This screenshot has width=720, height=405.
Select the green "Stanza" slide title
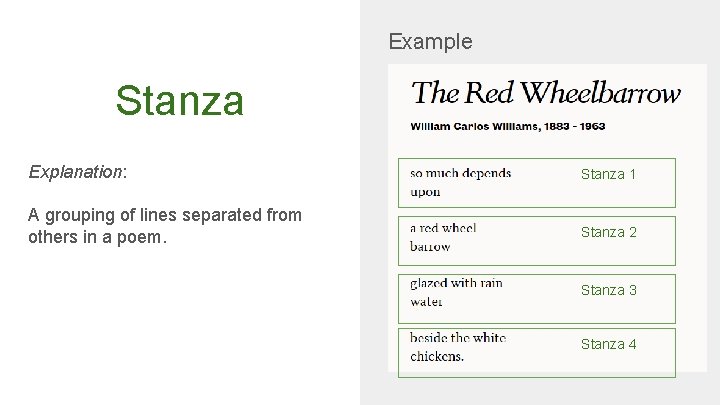click(x=179, y=100)
